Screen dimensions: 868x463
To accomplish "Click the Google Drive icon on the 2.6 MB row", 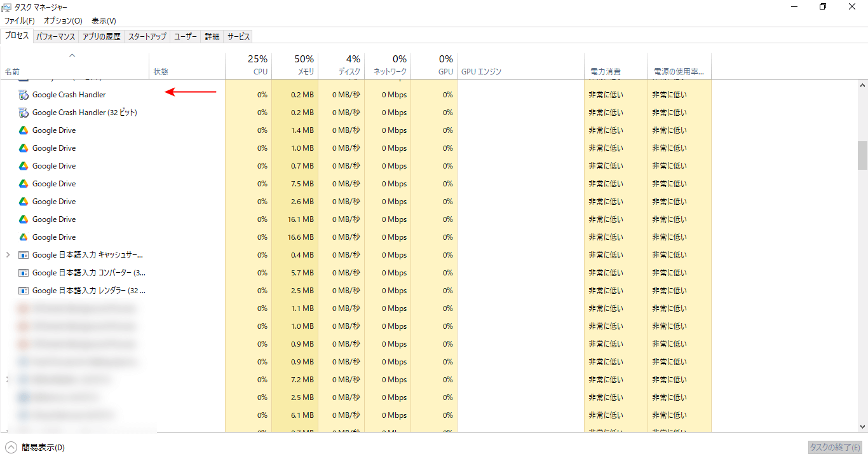I will [24, 202].
